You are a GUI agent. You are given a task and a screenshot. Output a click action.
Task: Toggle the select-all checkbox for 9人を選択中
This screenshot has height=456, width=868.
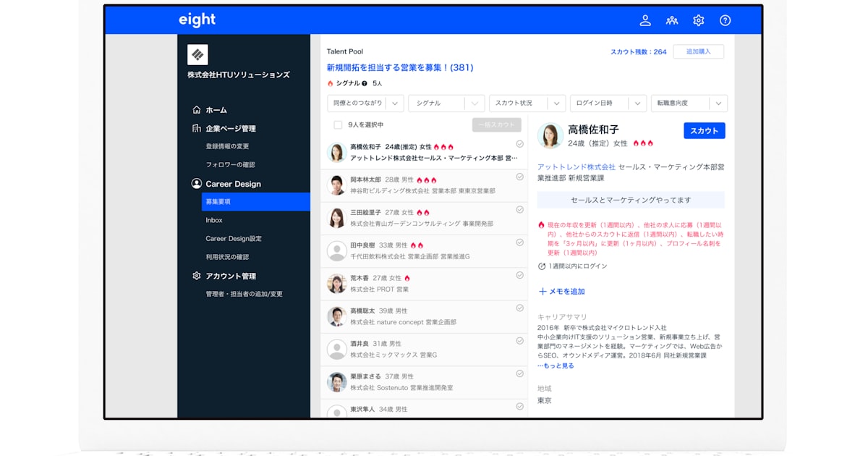pyautogui.click(x=338, y=124)
